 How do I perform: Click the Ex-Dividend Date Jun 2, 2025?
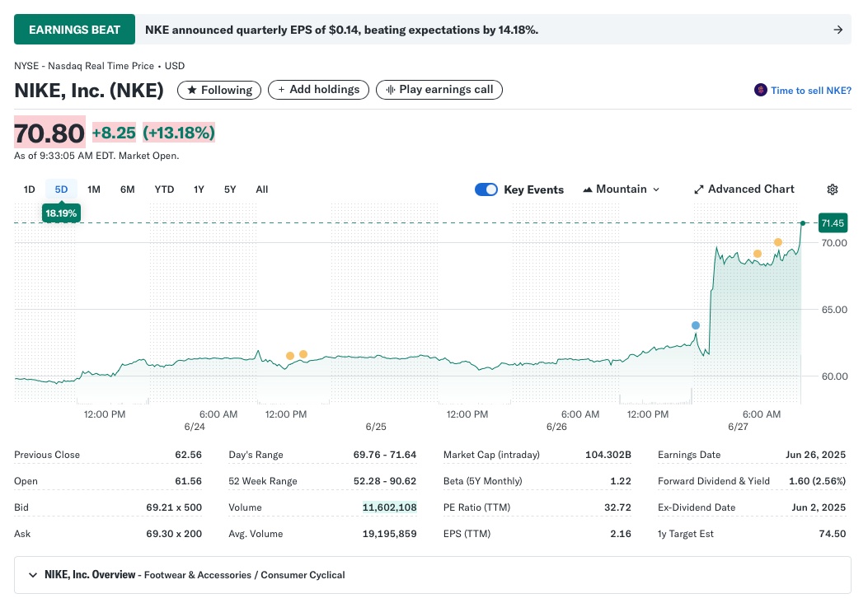pos(819,507)
